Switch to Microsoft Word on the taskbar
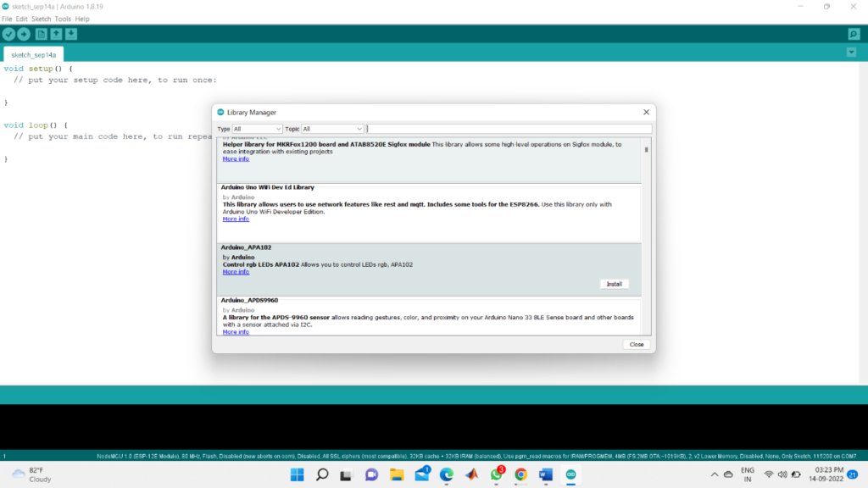This screenshot has height=488, width=868. (x=546, y=474)
